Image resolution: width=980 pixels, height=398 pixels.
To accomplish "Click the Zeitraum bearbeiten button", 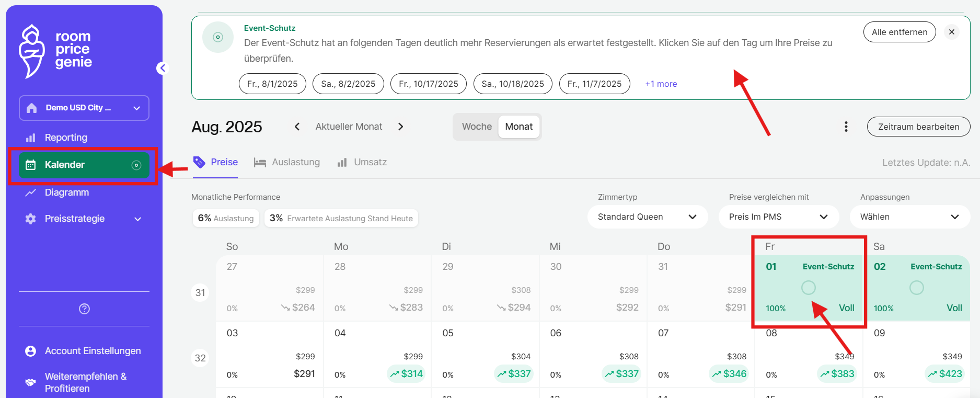I will pyautogui.click(x=918, y=127).
